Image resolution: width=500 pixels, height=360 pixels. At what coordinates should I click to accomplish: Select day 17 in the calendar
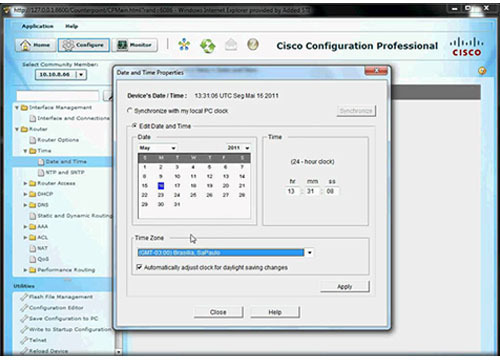pyautogui.click(x=177, y=186)
